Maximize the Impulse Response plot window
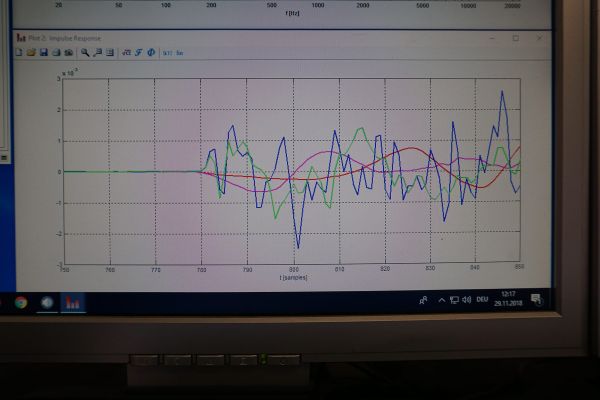The width and height of the screenshot is (600, 400). pyautogui.click(x=516, y=38)
